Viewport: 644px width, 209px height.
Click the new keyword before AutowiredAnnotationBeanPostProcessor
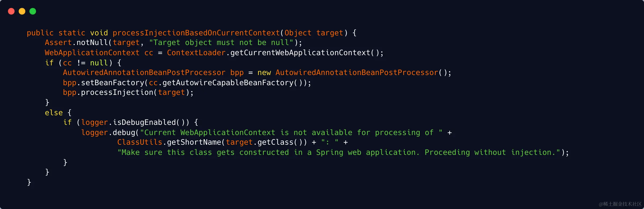tap(264, 73)
